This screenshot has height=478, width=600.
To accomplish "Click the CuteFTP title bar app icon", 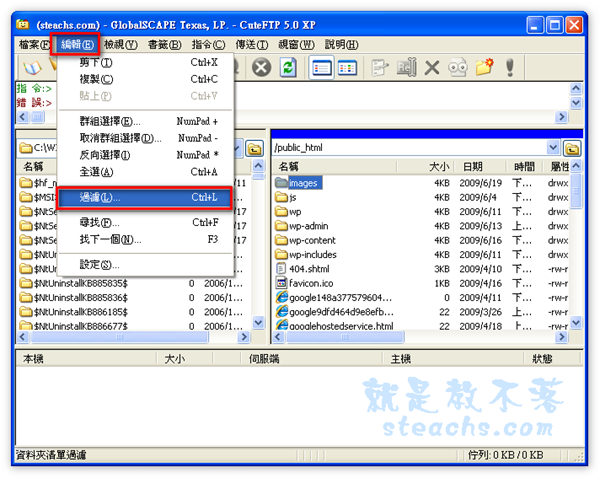I will point(23,24).
